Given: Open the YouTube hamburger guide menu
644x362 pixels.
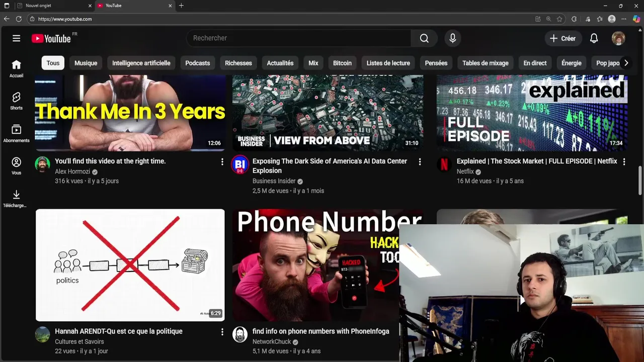Looking at the screenshot, I should 16,38.
